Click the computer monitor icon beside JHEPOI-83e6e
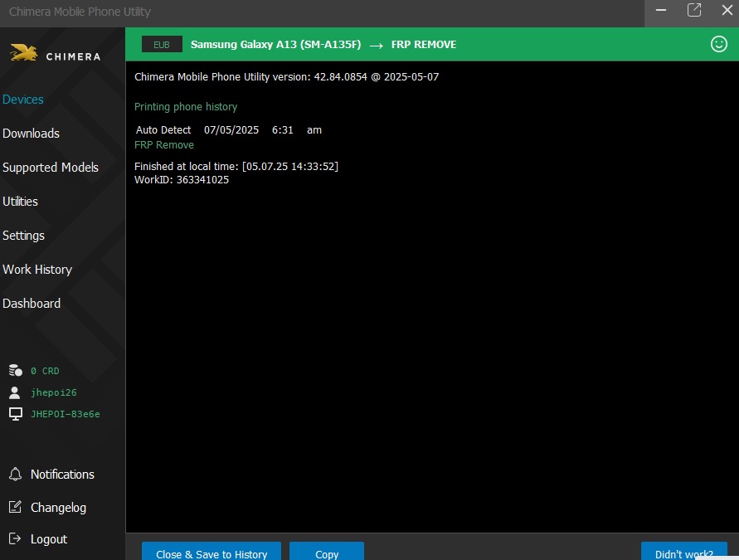The width and height of the screenshot is (739, 560). [x=15, y=413]
